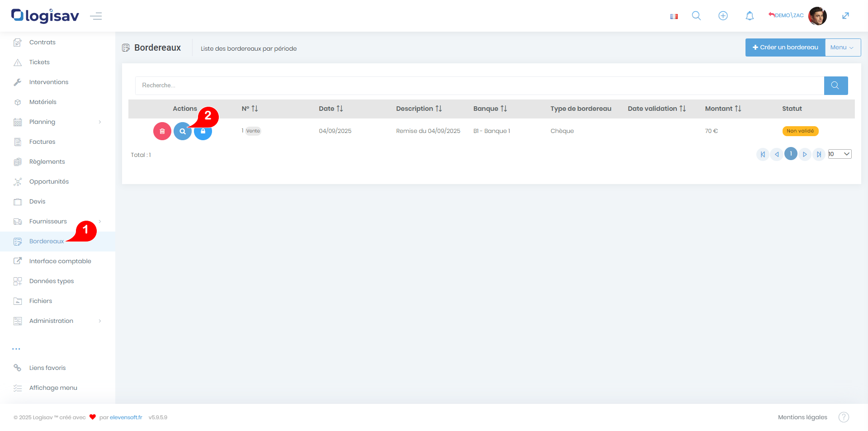Click the plus circle quick-add icon
868x431 pixels.
coord(723,16)
